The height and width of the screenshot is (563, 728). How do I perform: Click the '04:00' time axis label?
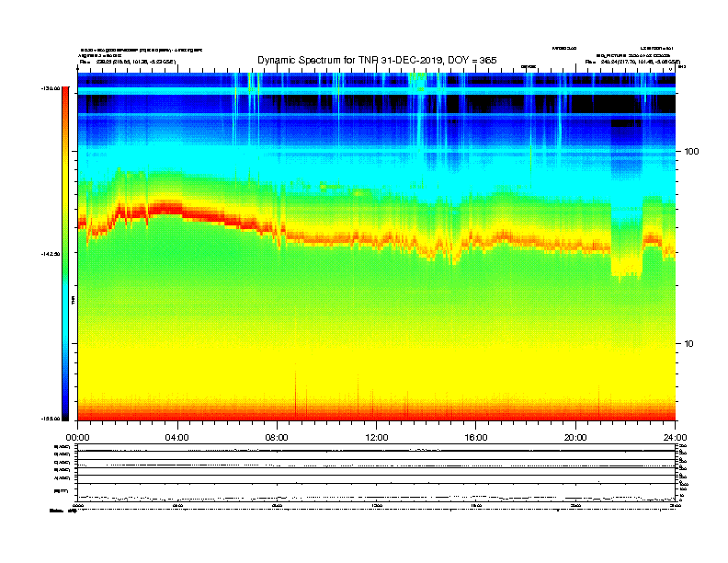point(177,438)
